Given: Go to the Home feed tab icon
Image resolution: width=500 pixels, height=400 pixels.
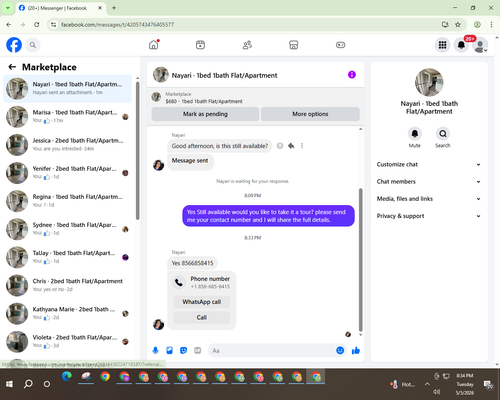Looking at the screenshot, I should (x=154, y=45).
